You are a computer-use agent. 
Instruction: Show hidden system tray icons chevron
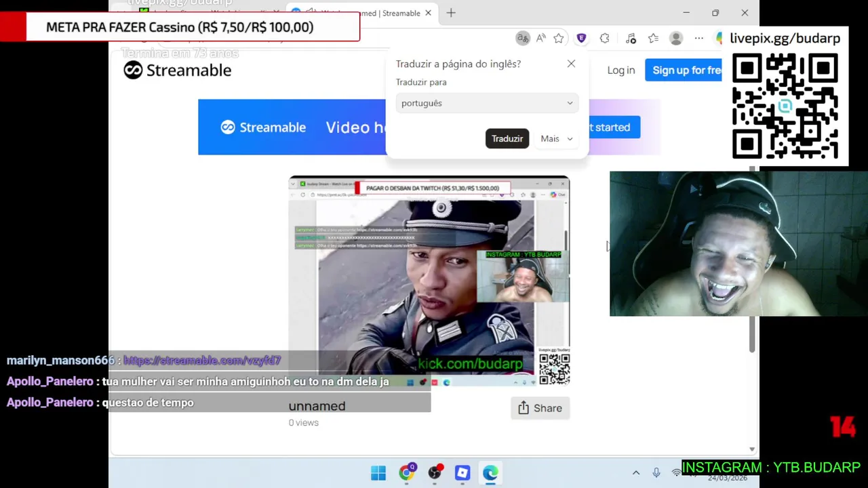[x=635, y=472]
